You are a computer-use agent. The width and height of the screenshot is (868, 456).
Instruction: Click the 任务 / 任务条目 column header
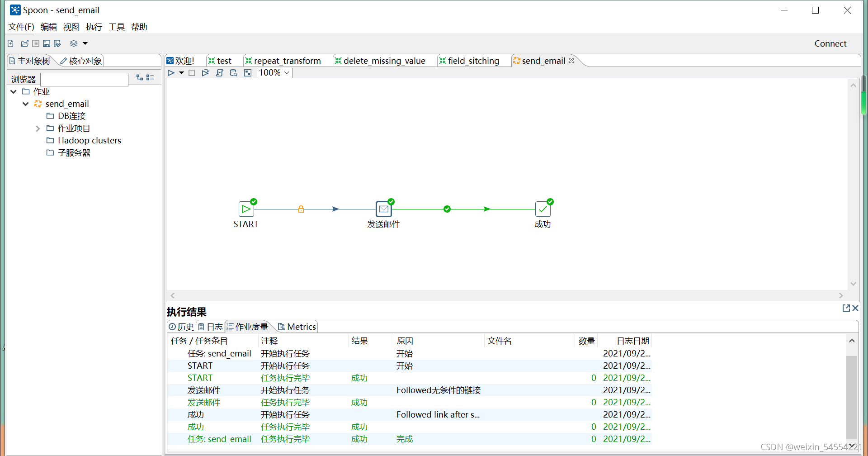[x=212, y=341]
